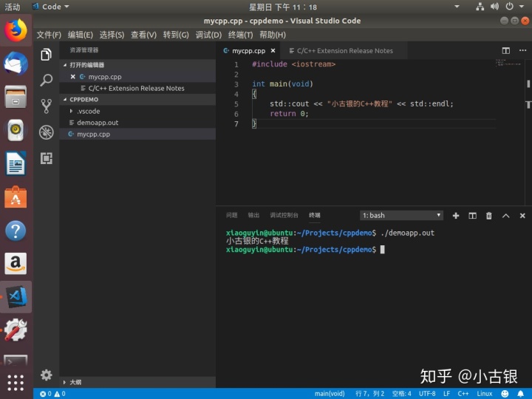Open the feedback smiley in status bar
Screen dimensions: 532x399
coord(505,394)
